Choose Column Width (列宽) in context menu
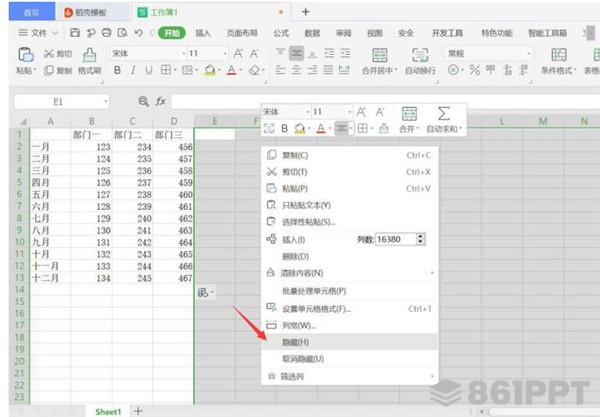The image size is (600, 417). pos(350,326)
